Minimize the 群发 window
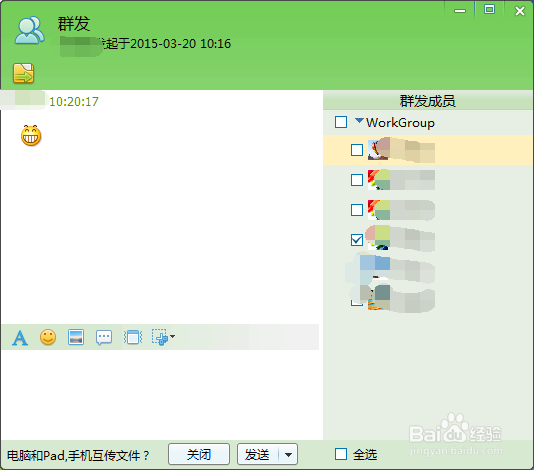 [460, 11]
